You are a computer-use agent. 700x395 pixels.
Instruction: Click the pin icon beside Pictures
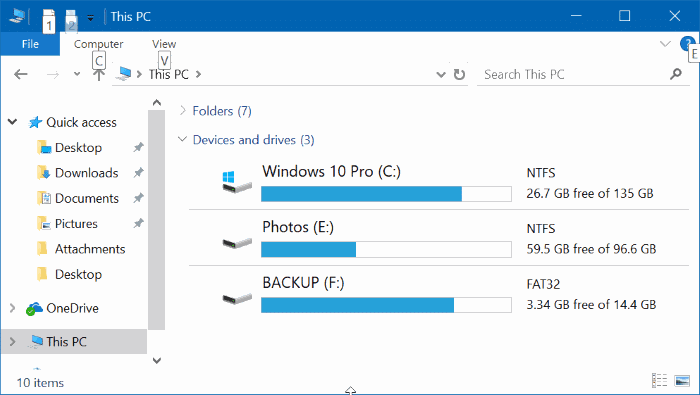pyautogui.click(x=138, y=223)
